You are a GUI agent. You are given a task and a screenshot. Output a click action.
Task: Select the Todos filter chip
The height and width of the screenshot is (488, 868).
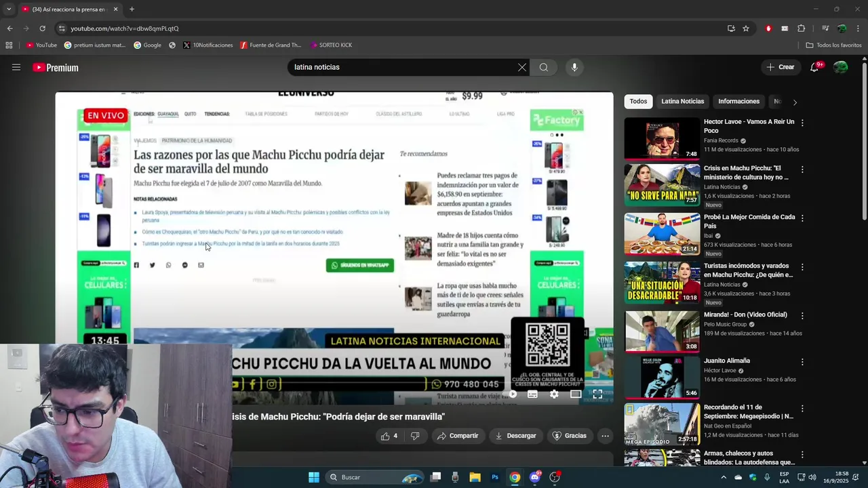[638, 101]
